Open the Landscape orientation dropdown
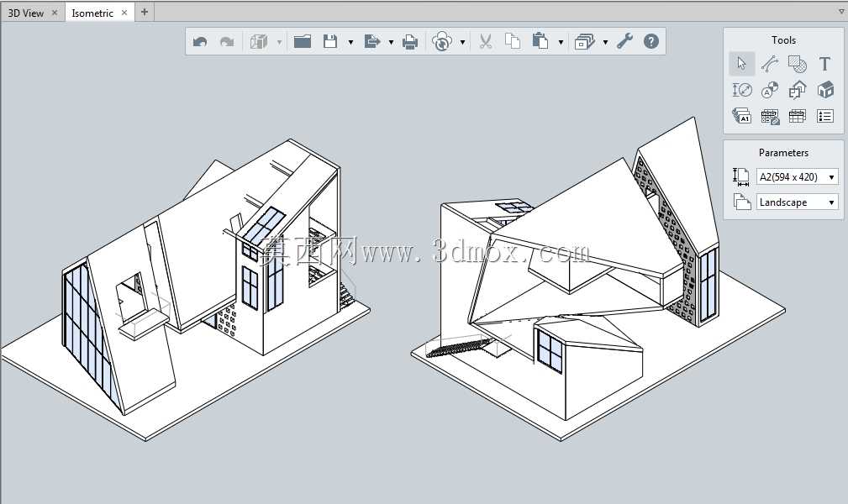 798,202
